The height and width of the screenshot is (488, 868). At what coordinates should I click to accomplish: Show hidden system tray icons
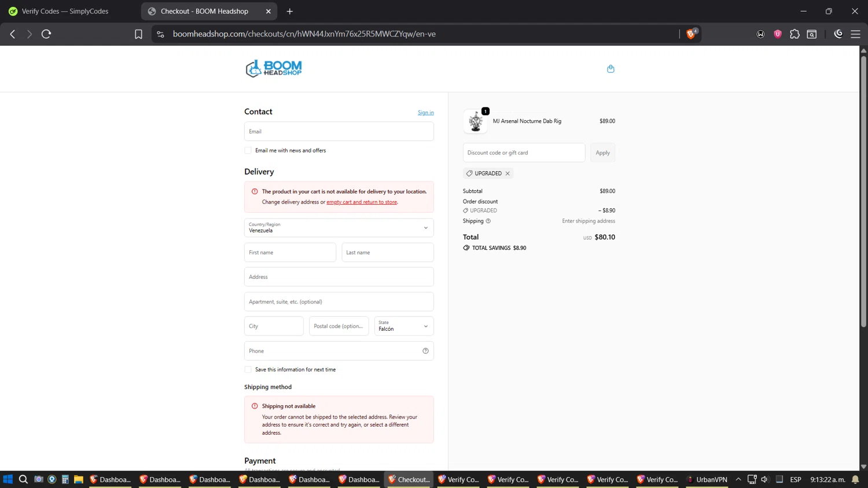coord(738,479)
